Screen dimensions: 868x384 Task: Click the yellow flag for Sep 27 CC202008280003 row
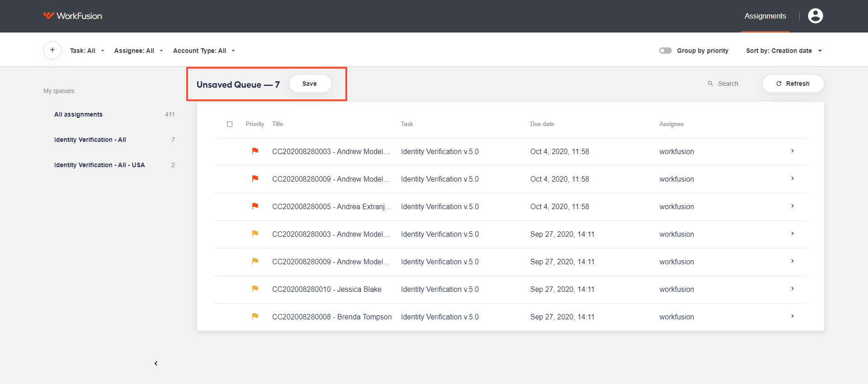(x=255, y=234)
